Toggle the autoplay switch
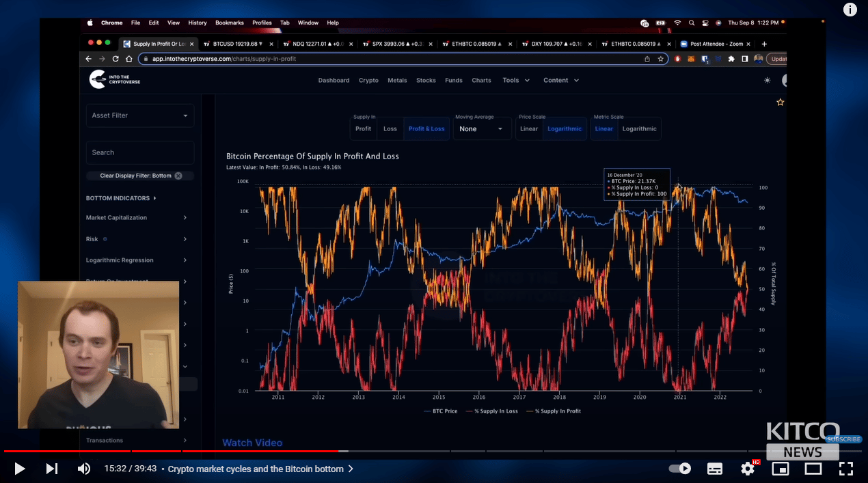The height and width of the screenshot is (483, 868). [680, 469]
